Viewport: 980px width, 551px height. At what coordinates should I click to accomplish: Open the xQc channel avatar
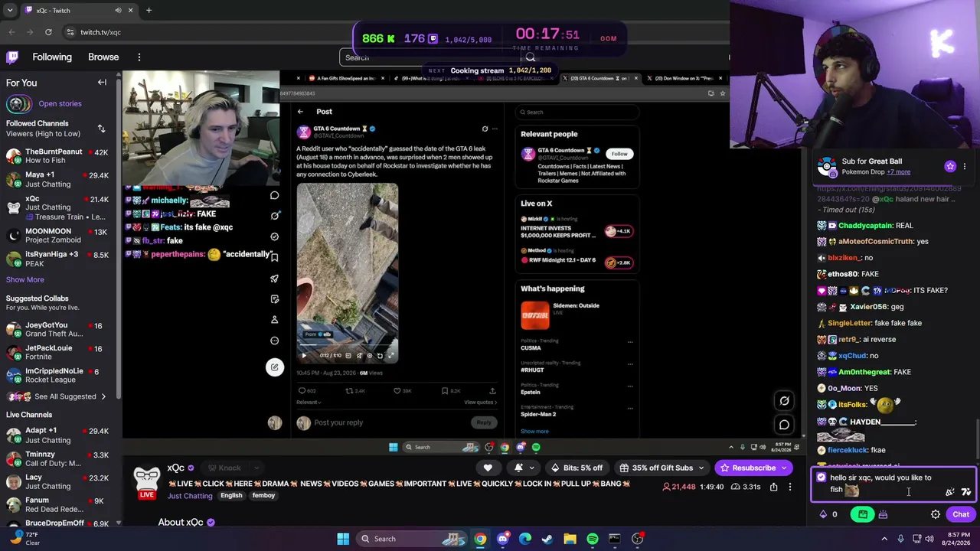pyautogui.click(x=146, y=482)
